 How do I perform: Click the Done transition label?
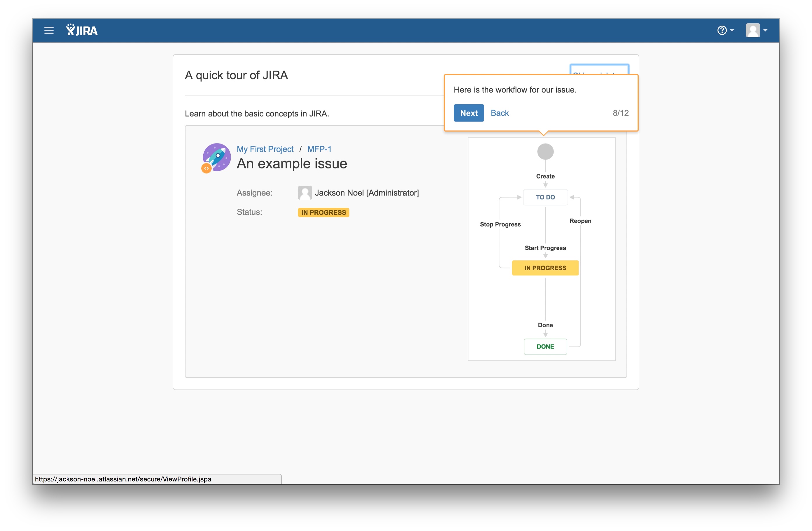(x=545, y=325)
